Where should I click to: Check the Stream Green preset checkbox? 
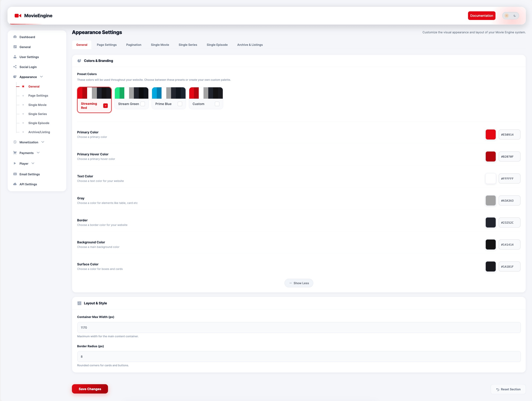(143, 104)
